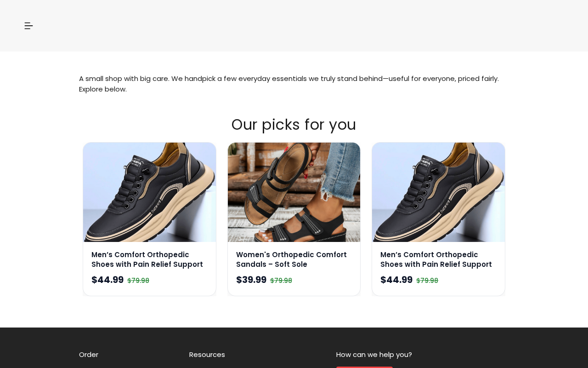
Task: Open the Women's Orthopedic Sandals photo
Action: click(294, 192)
